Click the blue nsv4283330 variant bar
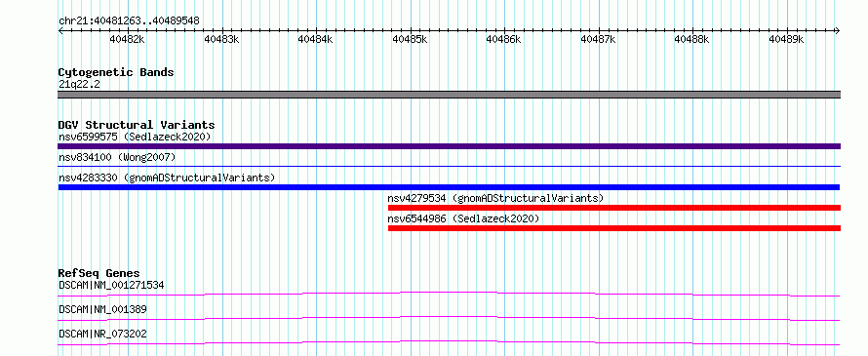 click(x=449, y=187)
